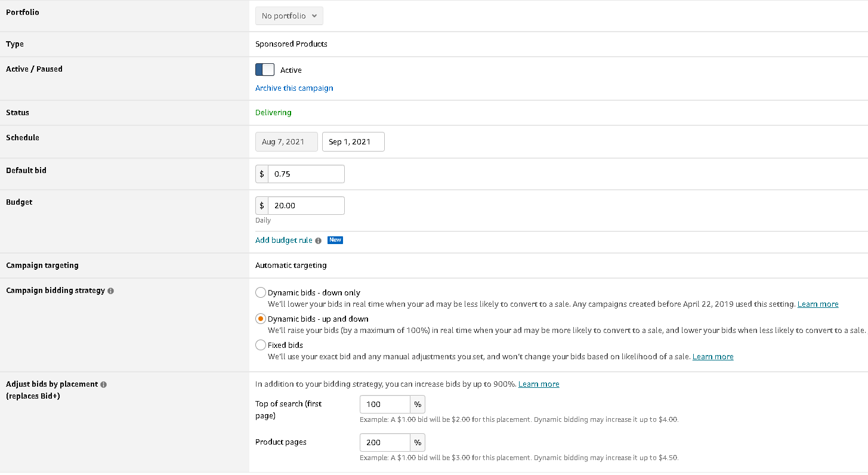Select the Fixed bids option
The width and height of the screenshot is (868, 475).
261,345
